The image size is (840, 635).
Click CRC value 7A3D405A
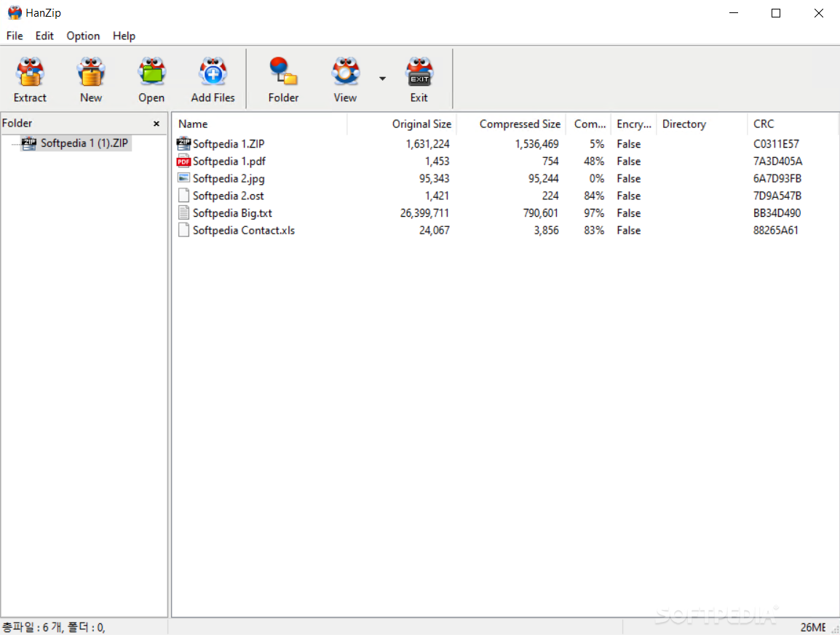pos(777,161)
